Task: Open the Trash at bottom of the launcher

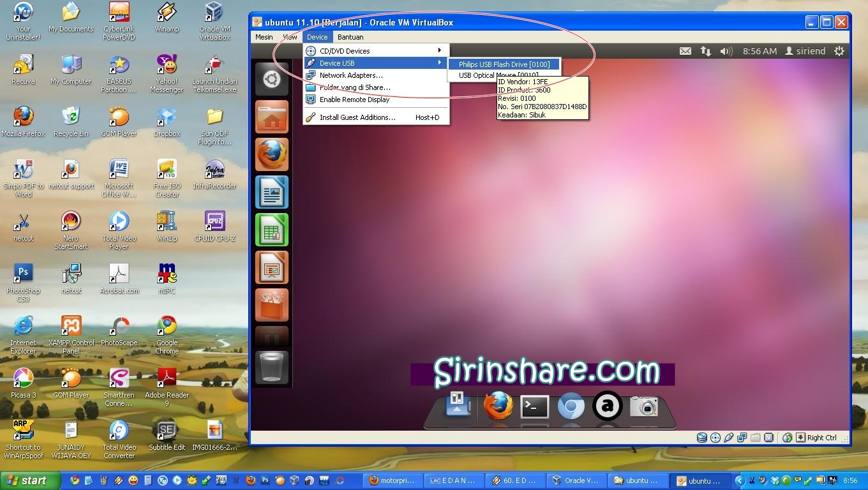Action: click(272, 367)
